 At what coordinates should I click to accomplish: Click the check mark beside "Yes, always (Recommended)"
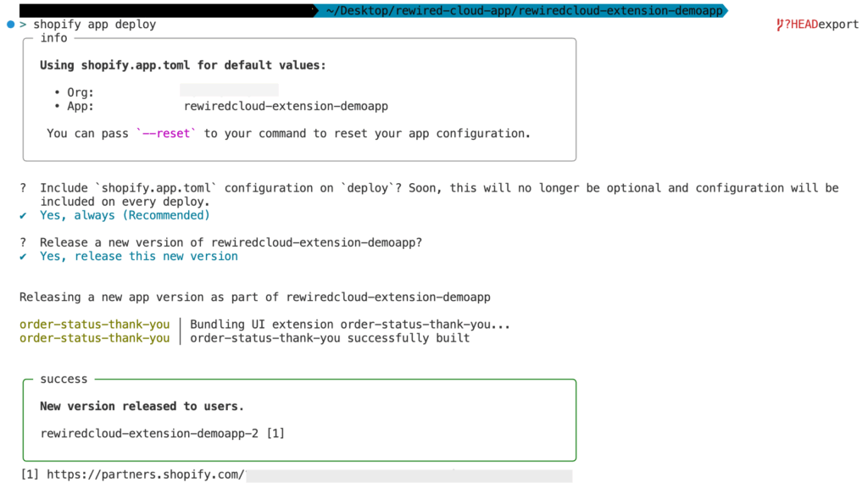pos(23,216)
